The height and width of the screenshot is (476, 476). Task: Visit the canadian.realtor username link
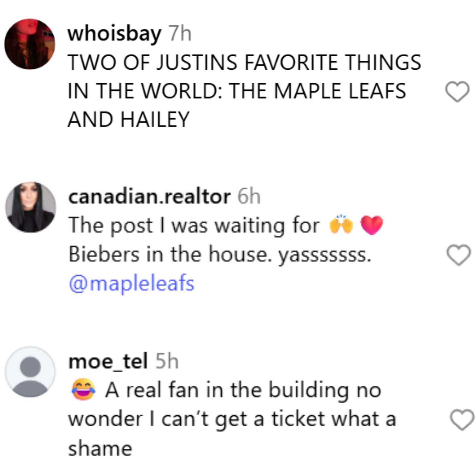pos(149,197)
